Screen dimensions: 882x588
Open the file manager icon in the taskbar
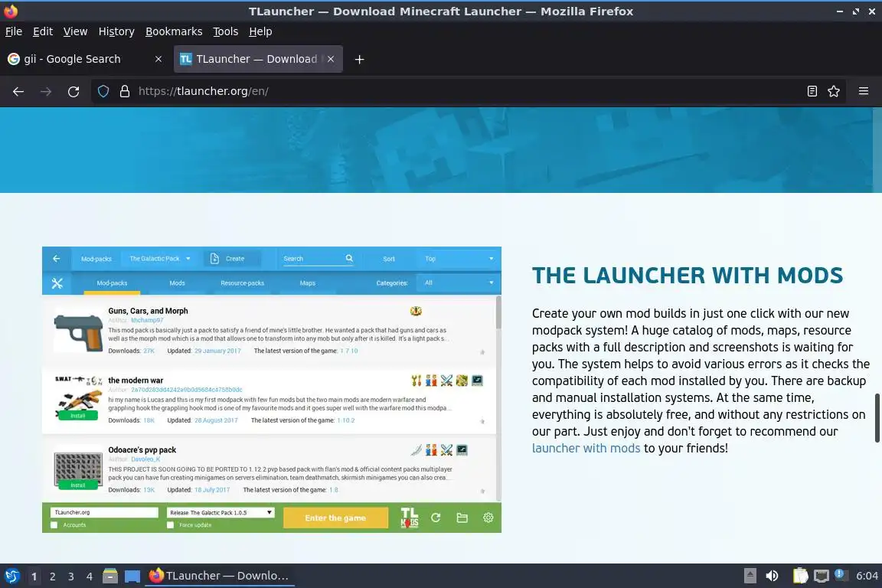[x=110, y=576]
